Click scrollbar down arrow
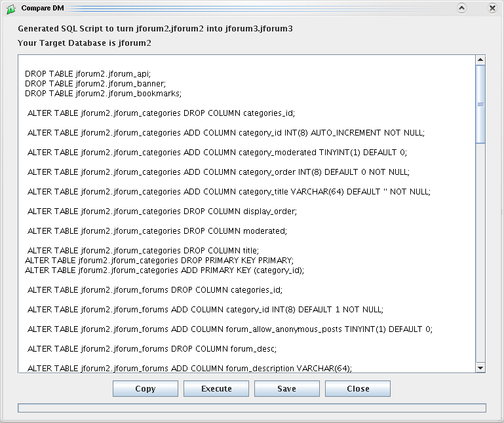This screenshot has height=423, width=504. tap(480, 368)
